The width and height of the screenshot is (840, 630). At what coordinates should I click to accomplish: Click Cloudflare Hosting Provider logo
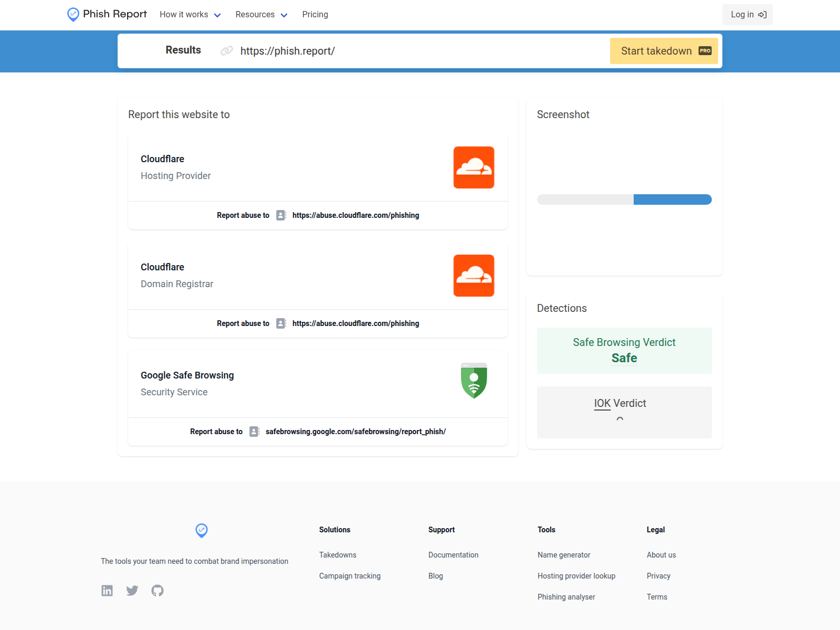point(474,167)
